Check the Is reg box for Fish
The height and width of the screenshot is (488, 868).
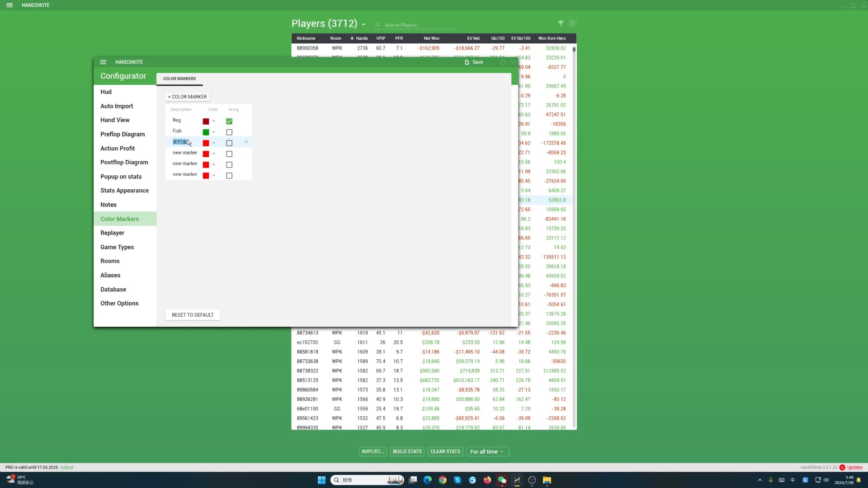point(229,132)
